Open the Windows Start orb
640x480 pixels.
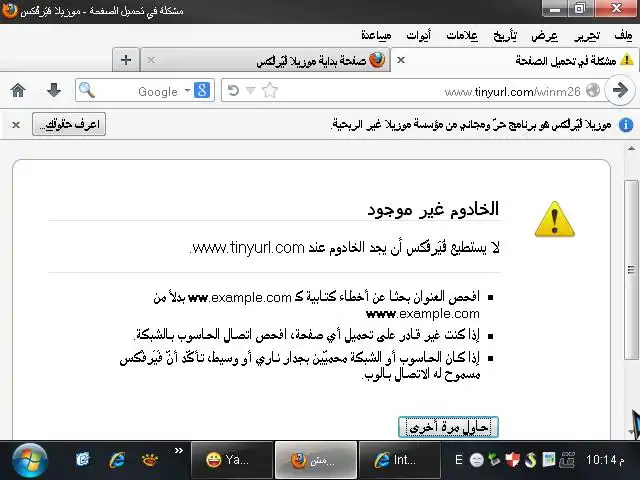pyautogui.click(x=29, y=461)
